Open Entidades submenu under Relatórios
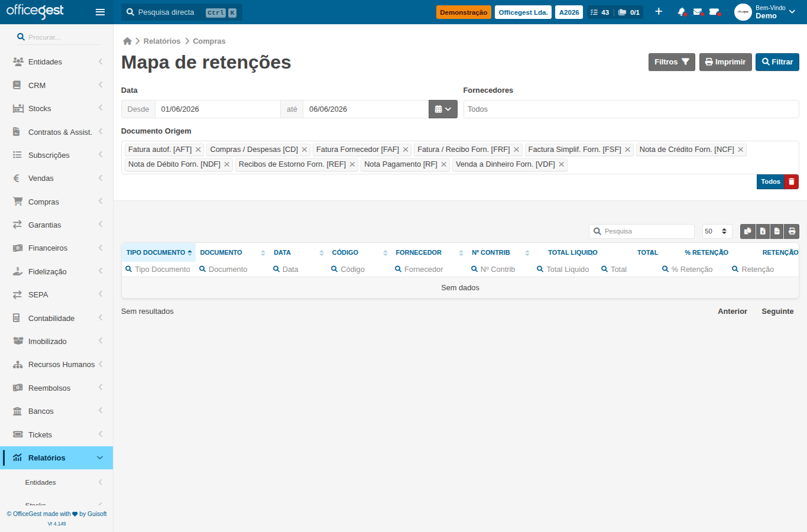 tap(57, 482)
